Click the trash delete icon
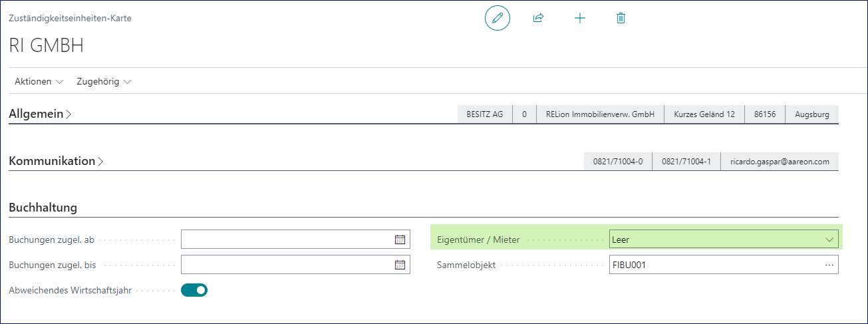 [x=621, y=18]
